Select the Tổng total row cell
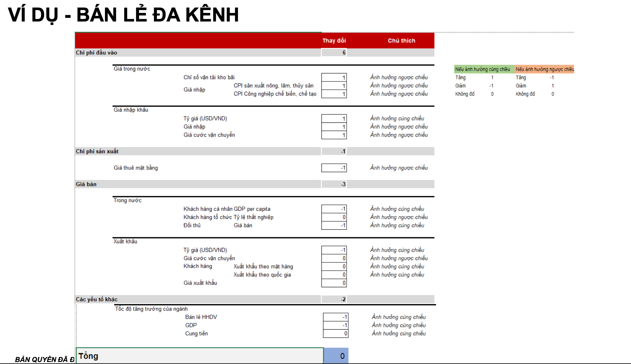This screenshot has height=364, width=631. click(x=200, y=356)
